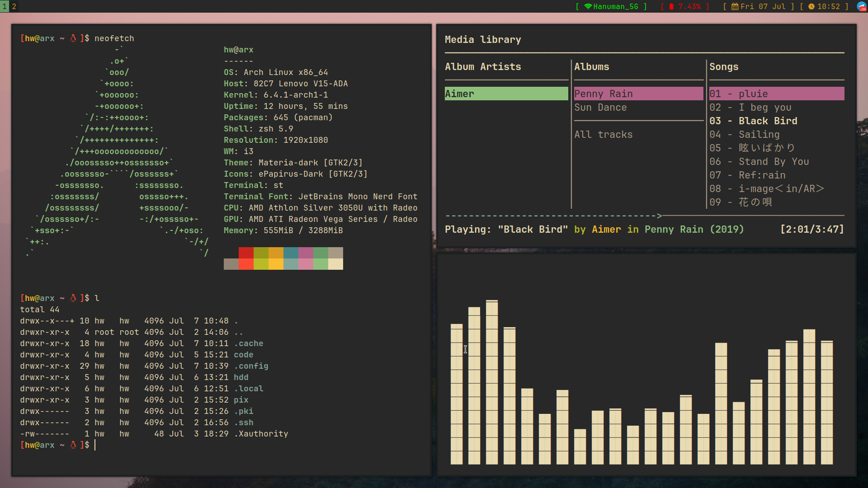Click the calendar icon beside the date
This screenshot has width=868, height=488.
(735, 6)
